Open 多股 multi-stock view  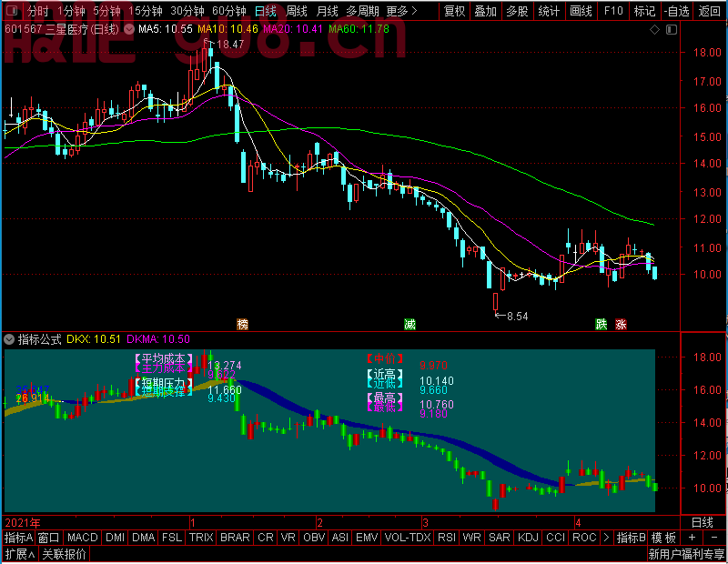pyautogui.click(x=517, y=11)
